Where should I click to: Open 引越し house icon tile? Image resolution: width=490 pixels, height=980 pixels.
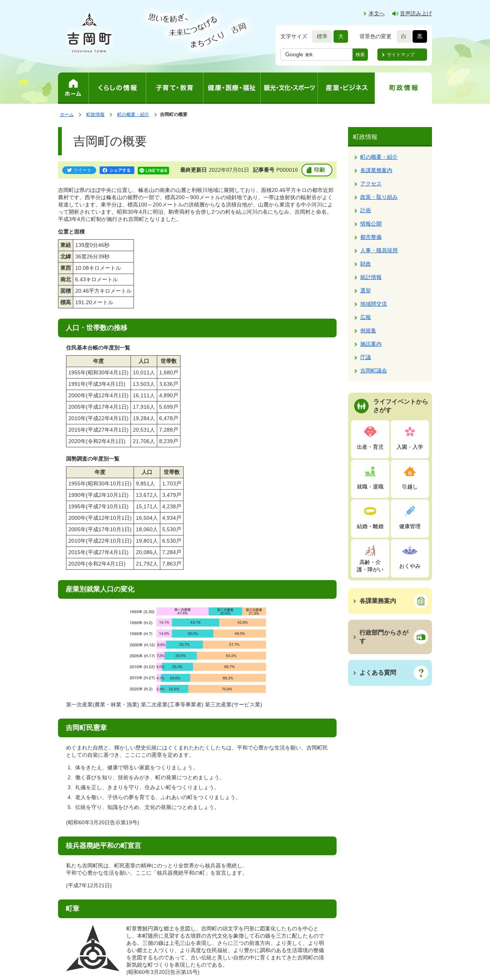click(410, 479)
